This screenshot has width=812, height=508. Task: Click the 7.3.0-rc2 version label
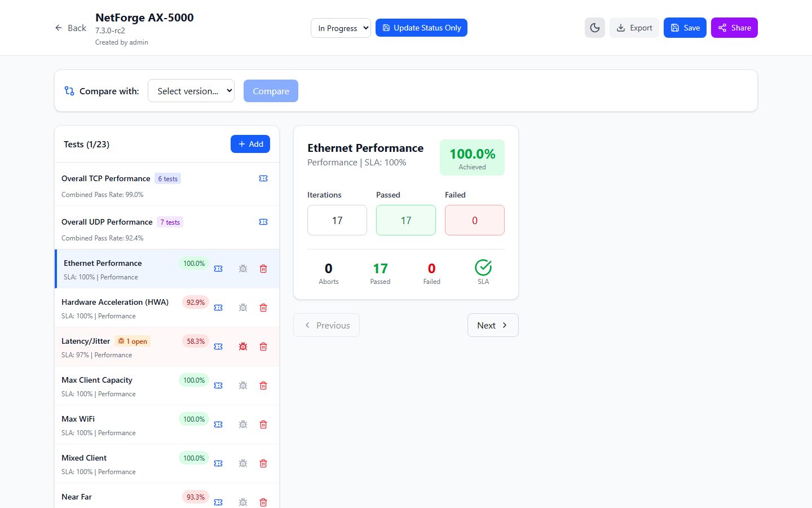pos(110,30)
